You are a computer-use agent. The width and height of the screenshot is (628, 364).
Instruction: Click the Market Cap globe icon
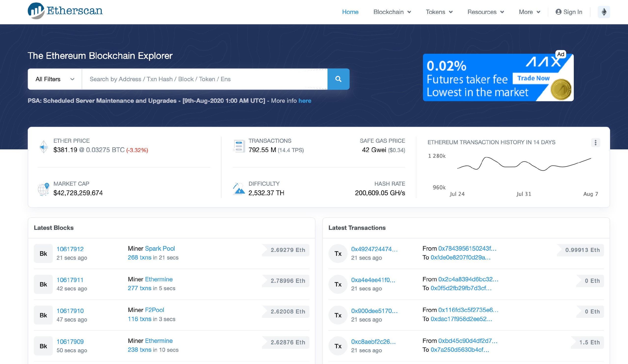[43, 189]
